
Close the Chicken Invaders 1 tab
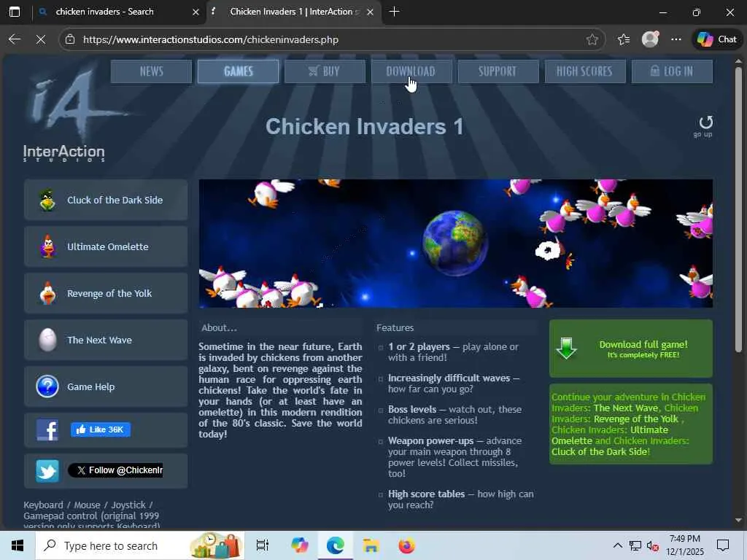click(370, 12)
